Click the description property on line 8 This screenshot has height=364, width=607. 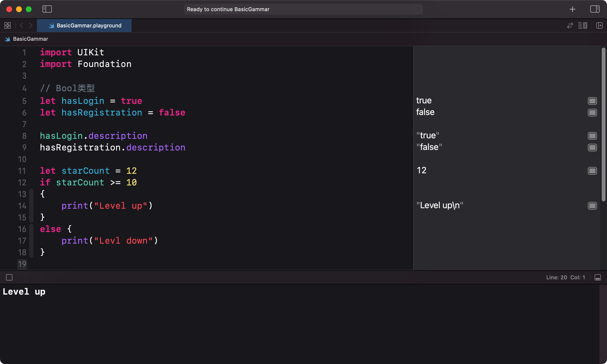tap(118, 136)
